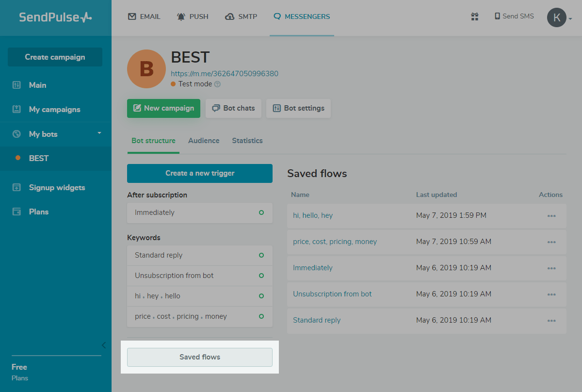Open the price, cost, pricing, money flow
The height and width of the screenshot is (392, 582).
point(335,242)
